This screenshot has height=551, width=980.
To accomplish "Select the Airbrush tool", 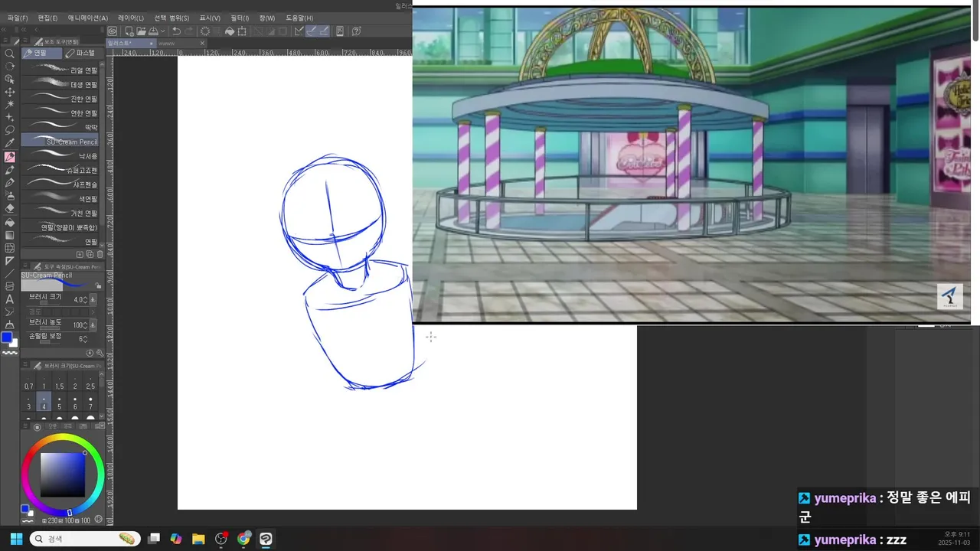I will tap(10, 195).
